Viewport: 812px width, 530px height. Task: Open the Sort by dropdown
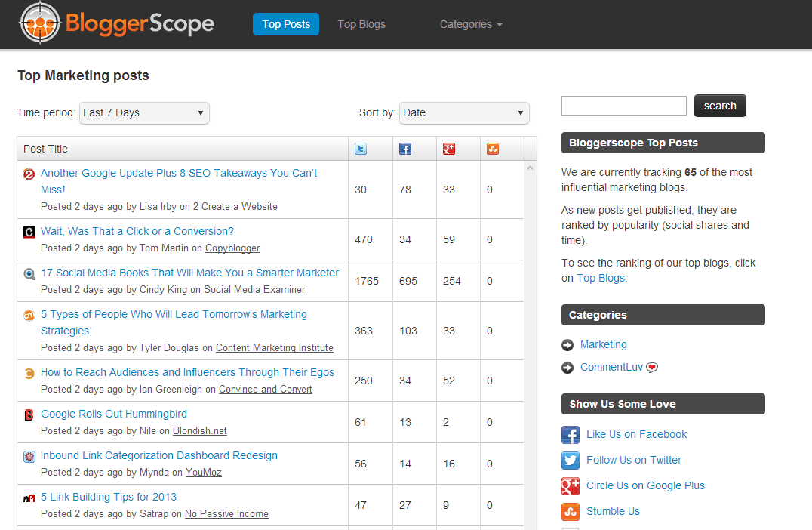click(x=464, y=113)
